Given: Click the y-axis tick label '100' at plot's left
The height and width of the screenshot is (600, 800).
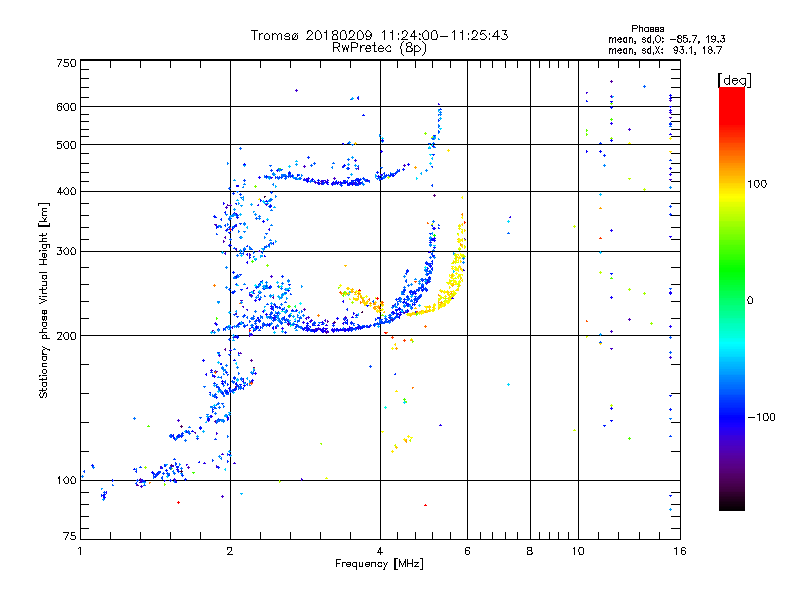Looking at the screenshot, I should [66, 481].
